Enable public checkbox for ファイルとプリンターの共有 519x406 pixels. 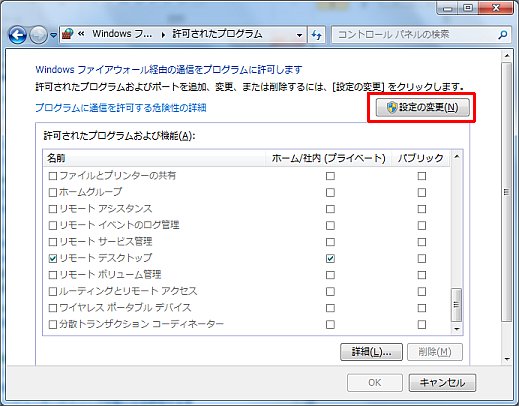click(422, 176)
